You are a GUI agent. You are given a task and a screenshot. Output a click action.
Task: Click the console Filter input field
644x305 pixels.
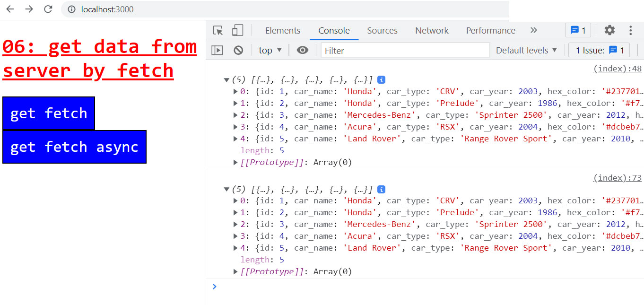click(405, 50)
